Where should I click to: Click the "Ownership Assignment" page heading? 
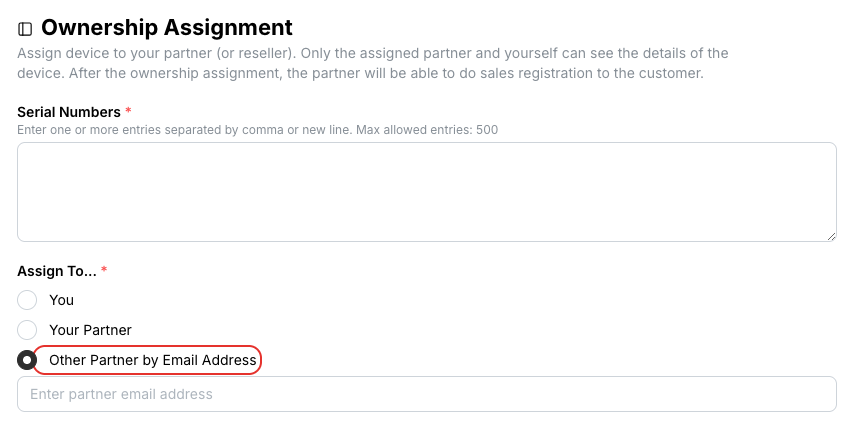pos(167,27)
